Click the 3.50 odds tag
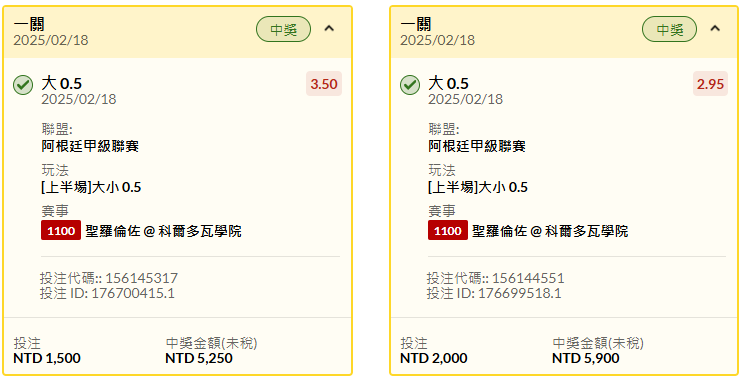This screenshot has width=743, height=379. tap(324, 84)
